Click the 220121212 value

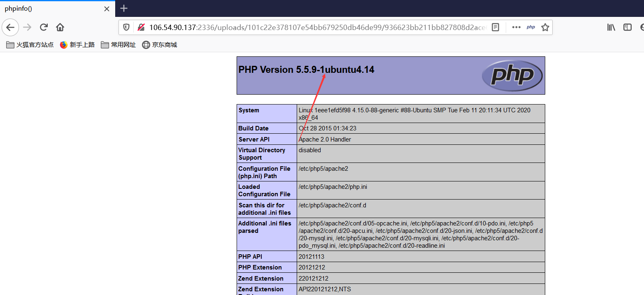click(314, 279)
